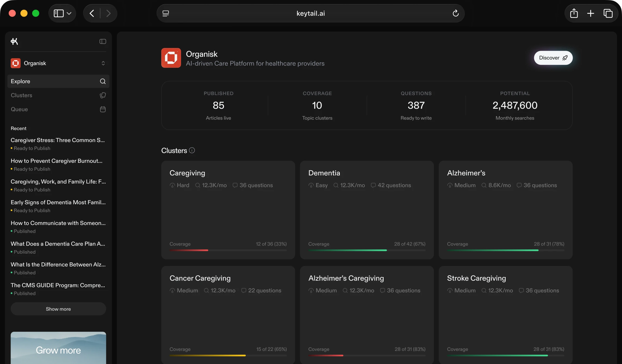Open the Early Signs of Dementia article
622x364 pixels.
[58, 202]
